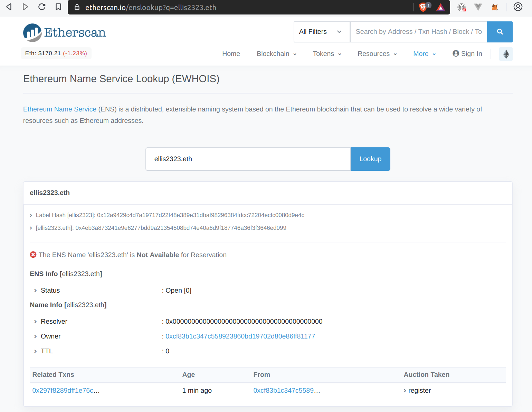Open the All Filters dropdown

pyautogui.click(x=322, y=32)
